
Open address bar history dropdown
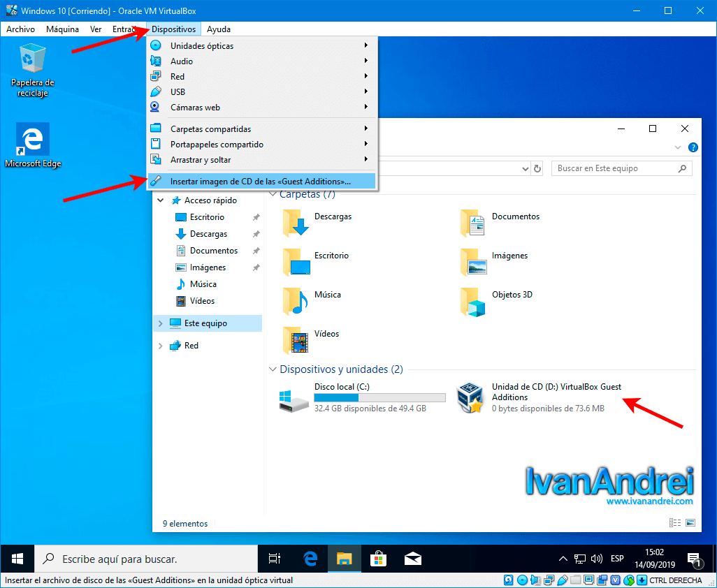tap(525, 168)
